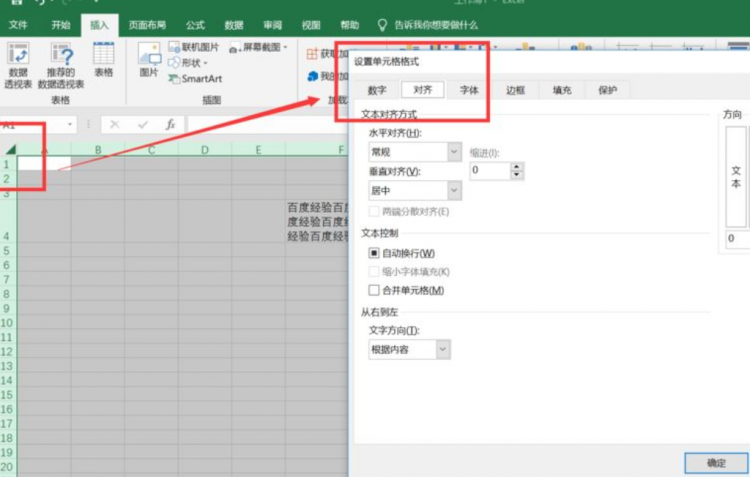Viewport: 750px width, 477px height.
Task: Switch to the Formulas (公式) tab
Action: (x=195, y=25)
